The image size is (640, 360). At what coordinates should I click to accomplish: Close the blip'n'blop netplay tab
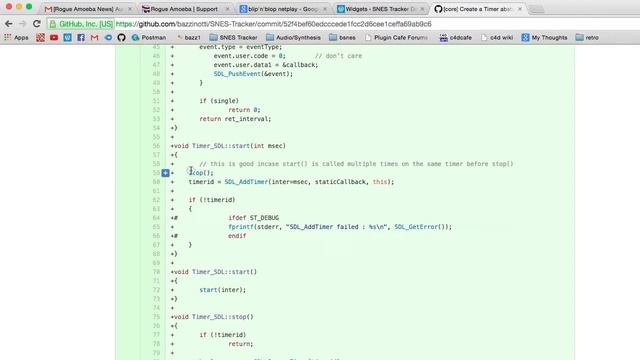[325, 9]
